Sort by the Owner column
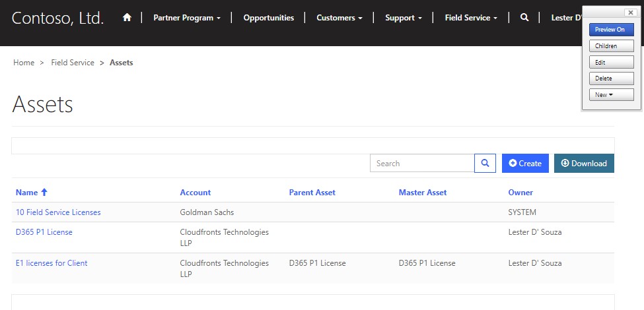This screenshot has width=644, height=310. click(x=520, y=193)
